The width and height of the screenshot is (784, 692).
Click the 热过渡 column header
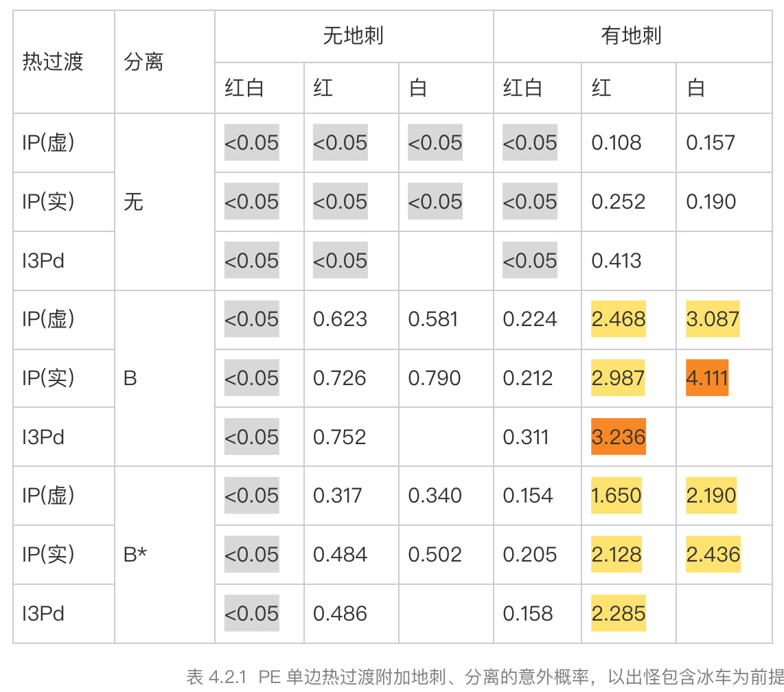tap(53, 62)
